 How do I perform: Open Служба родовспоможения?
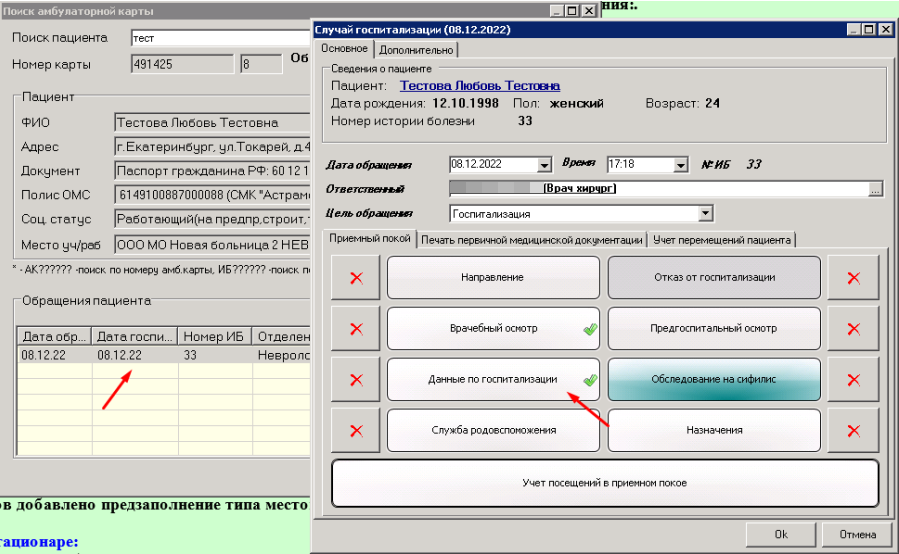493,431
